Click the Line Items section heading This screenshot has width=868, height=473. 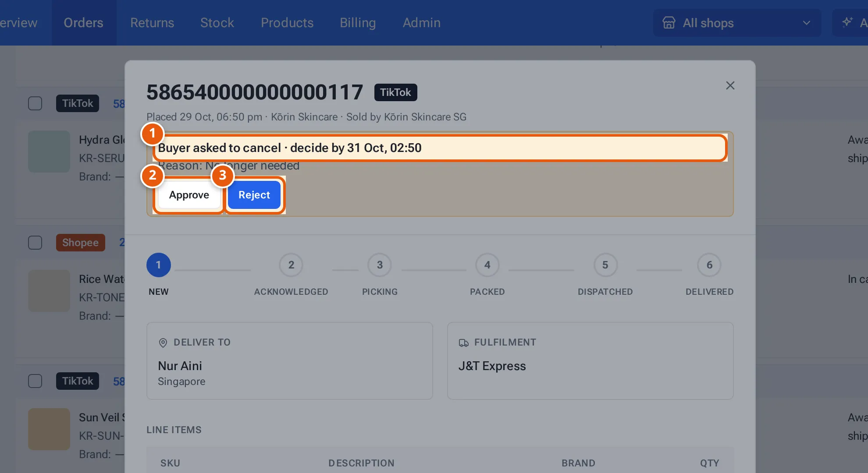(174, 430)
